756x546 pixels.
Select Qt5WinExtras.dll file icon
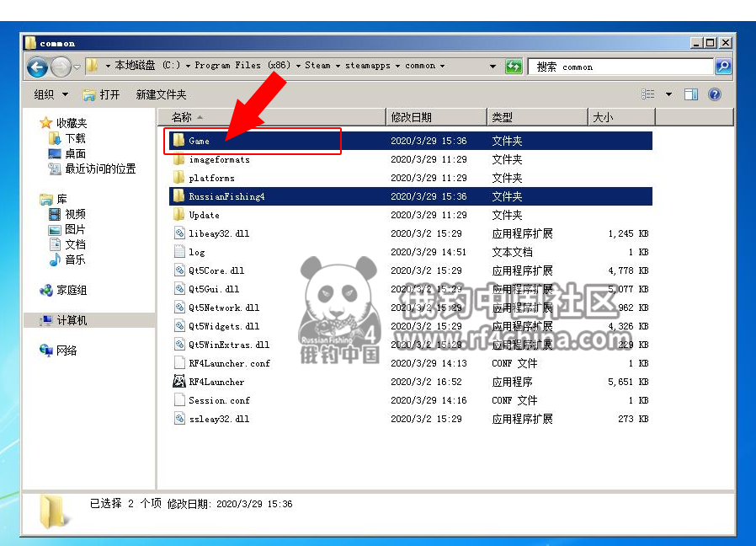tap(179, 345)
